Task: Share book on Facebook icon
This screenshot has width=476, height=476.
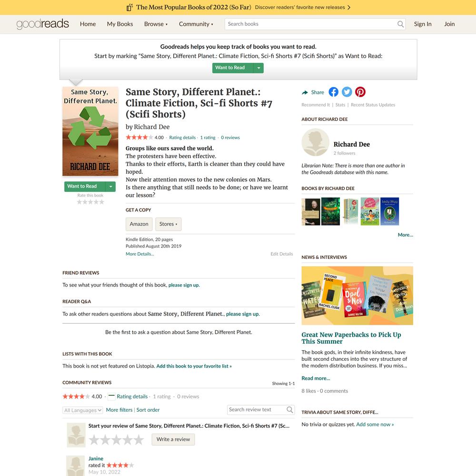Action: point(333,92)
